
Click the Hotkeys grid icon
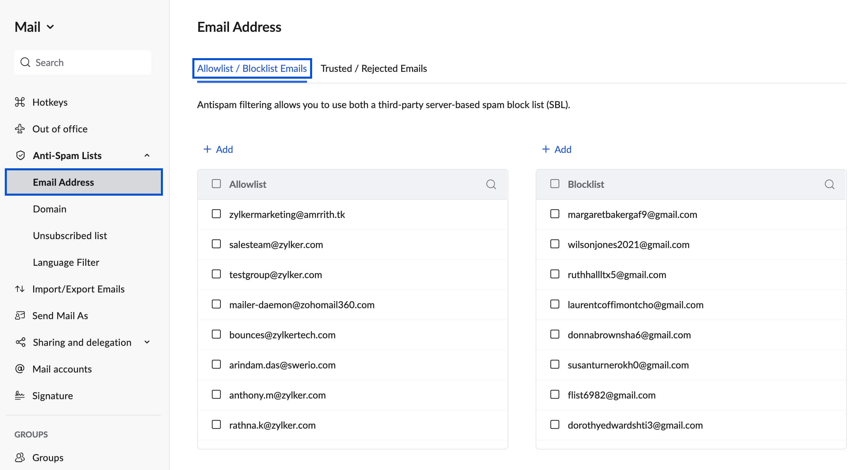[x=20, y=103]
